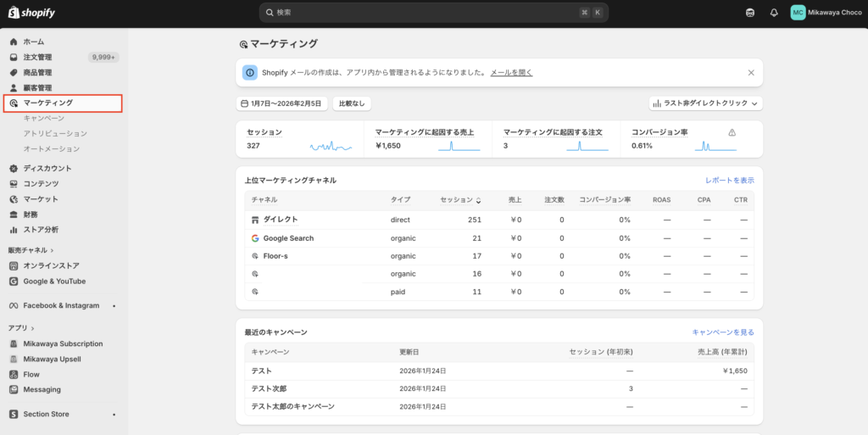This screenshot has width=868, height=435.
Task: Click the Sidekick icon beside the bell
Action: (x=749, y=13)
